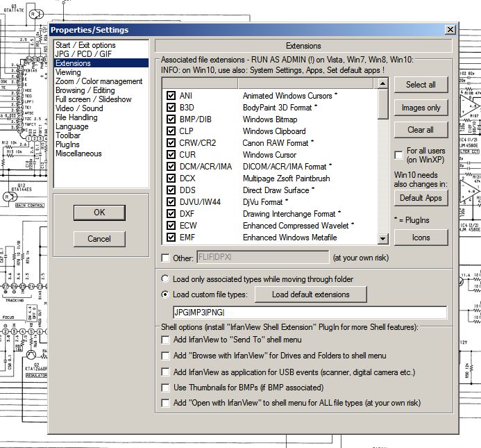The width and height of the screenshot is (481, 448).
Task: Click the extensions list scroll-up arrow
Action: [382, 83]
